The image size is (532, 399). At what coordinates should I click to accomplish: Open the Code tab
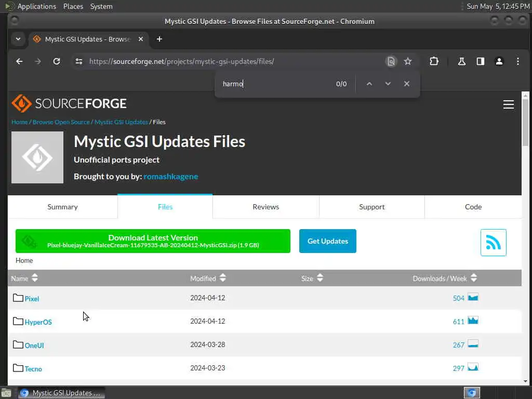click(x=473, y=207)
